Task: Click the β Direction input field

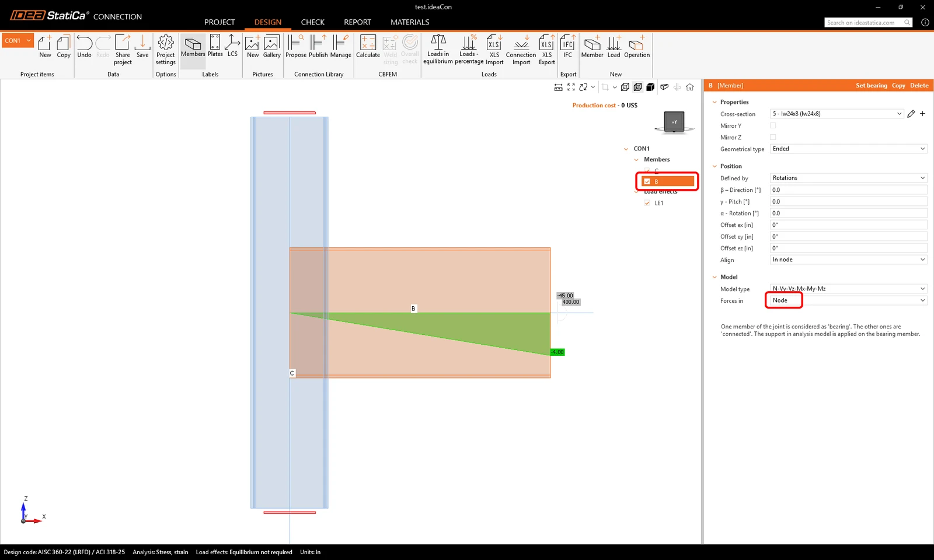Action: [x=849, y=190]
